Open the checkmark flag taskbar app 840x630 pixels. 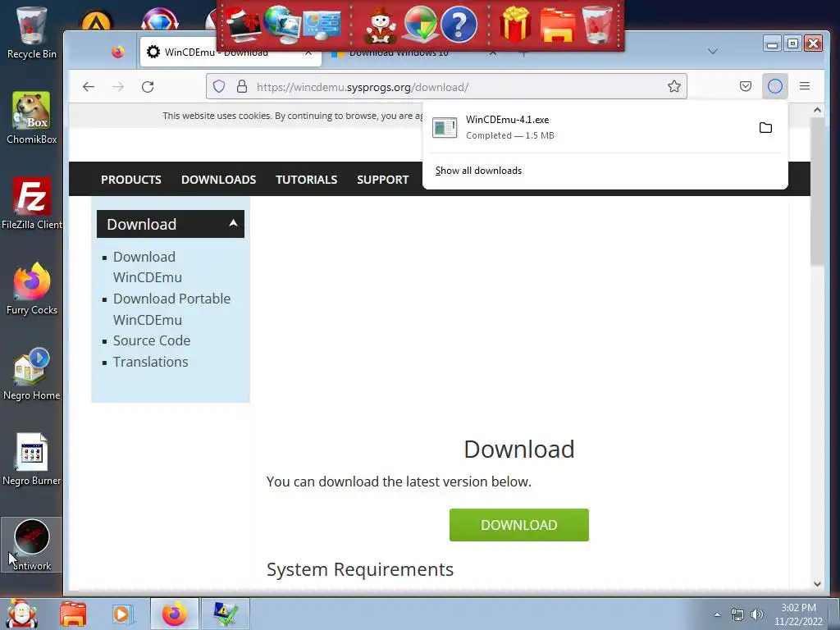point(225,614)
